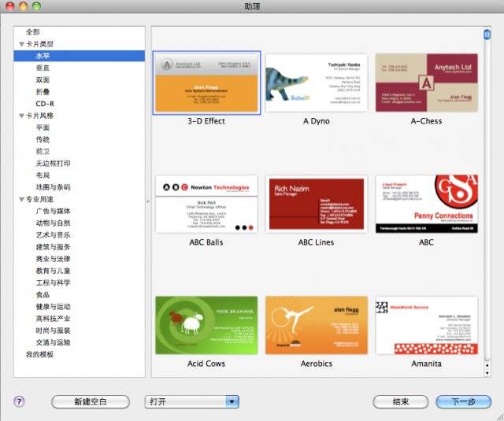Open the red ABC Lines template
The image size is (504, 421).
[316, 205]
